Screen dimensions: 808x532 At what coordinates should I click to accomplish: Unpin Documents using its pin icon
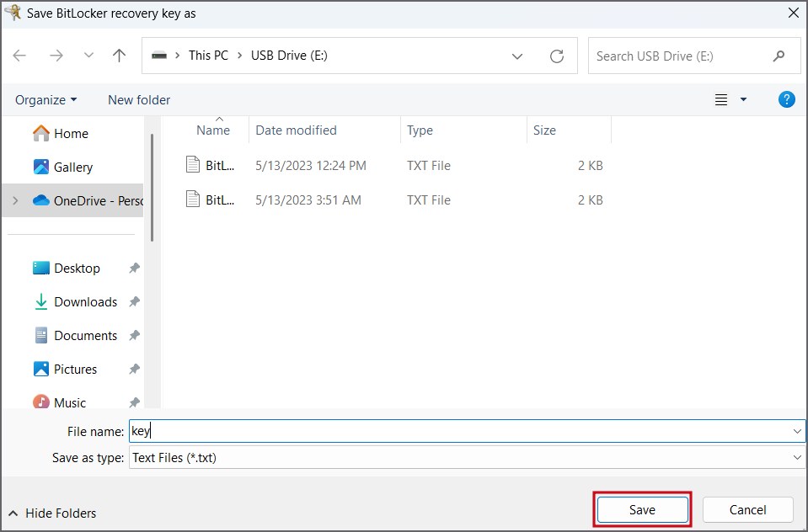134,335
